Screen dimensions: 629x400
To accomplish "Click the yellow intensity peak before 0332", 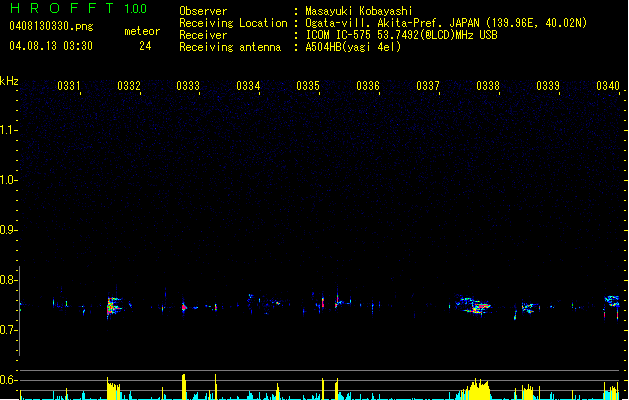I will click(x=113, y=388).
